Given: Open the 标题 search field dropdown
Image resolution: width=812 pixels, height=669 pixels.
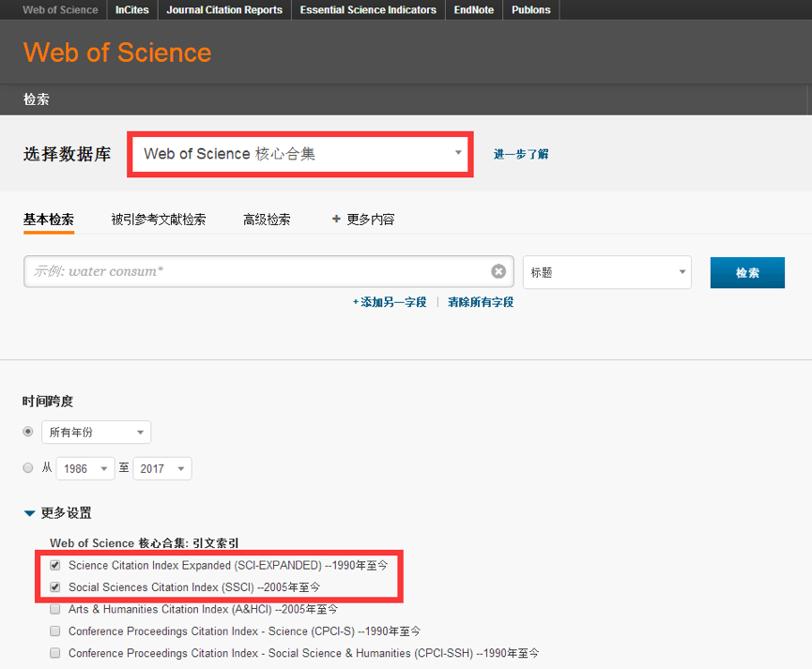Looking at the screenshot, I should click(x=606, y=271).
